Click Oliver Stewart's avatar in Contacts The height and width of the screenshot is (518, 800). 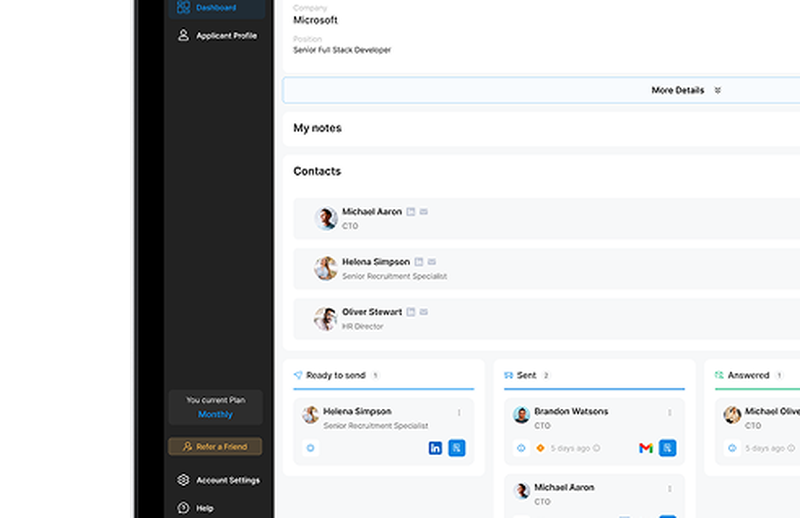[x=326, y=319]
